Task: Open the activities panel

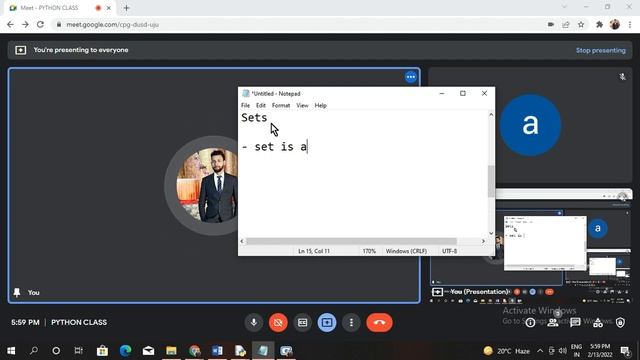Action: click(x=598, y=323)
